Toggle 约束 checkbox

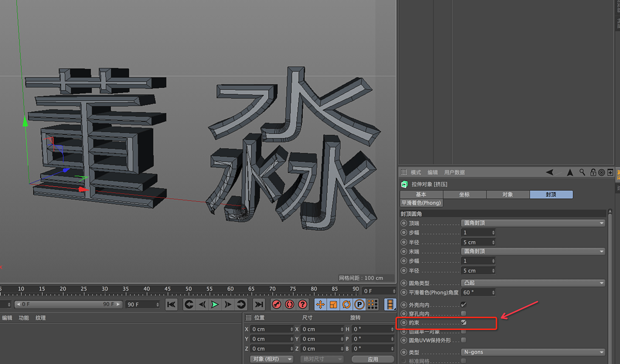(463, 323)
